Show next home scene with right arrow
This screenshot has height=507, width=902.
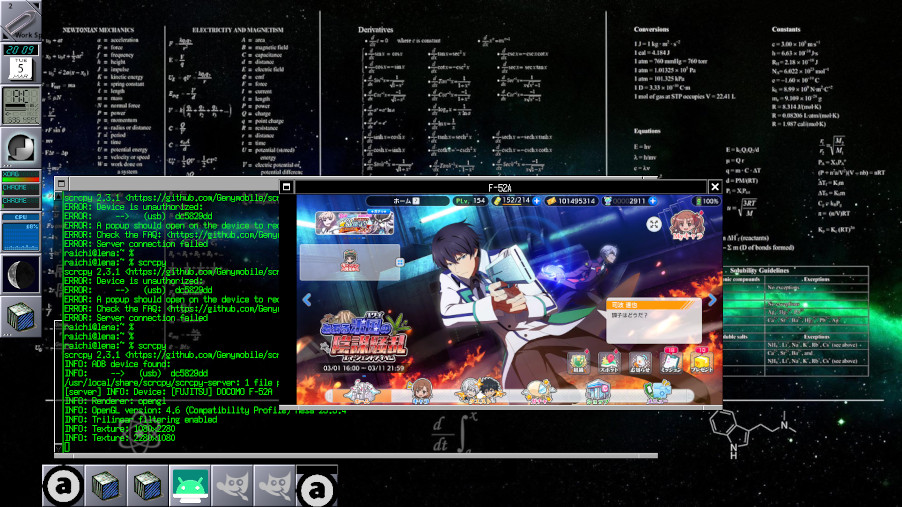pos(712,299)
